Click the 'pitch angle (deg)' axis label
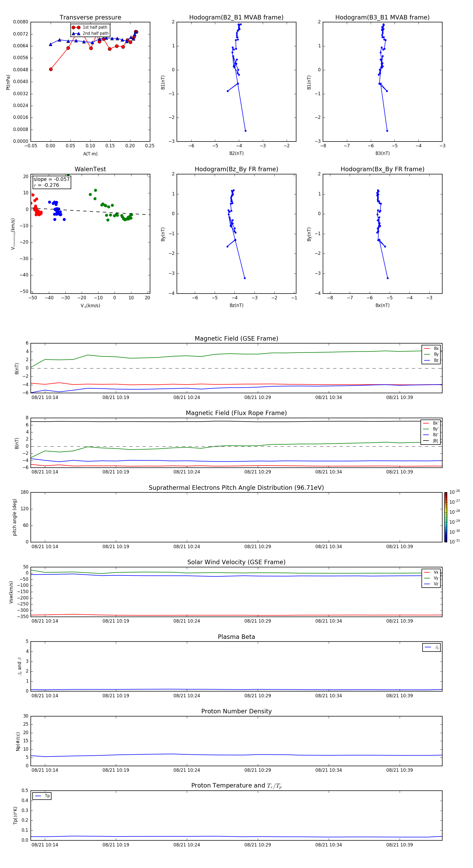 tap(14, 517)
